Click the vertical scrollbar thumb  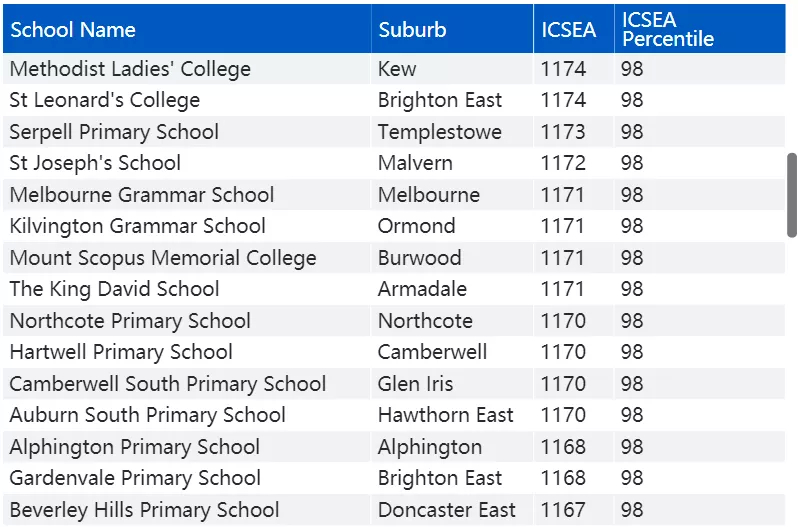tap(791, 195)
